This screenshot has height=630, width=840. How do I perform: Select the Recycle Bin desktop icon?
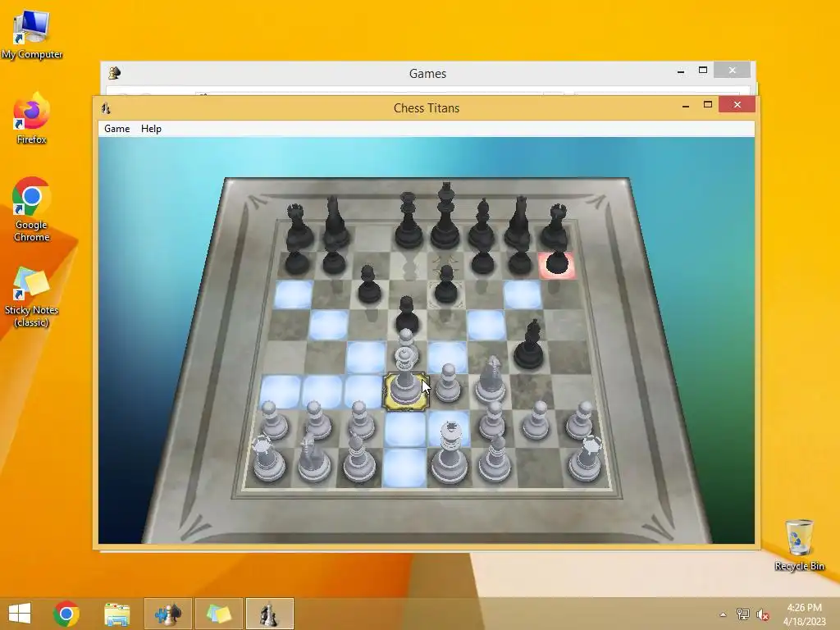coord(799,545)
